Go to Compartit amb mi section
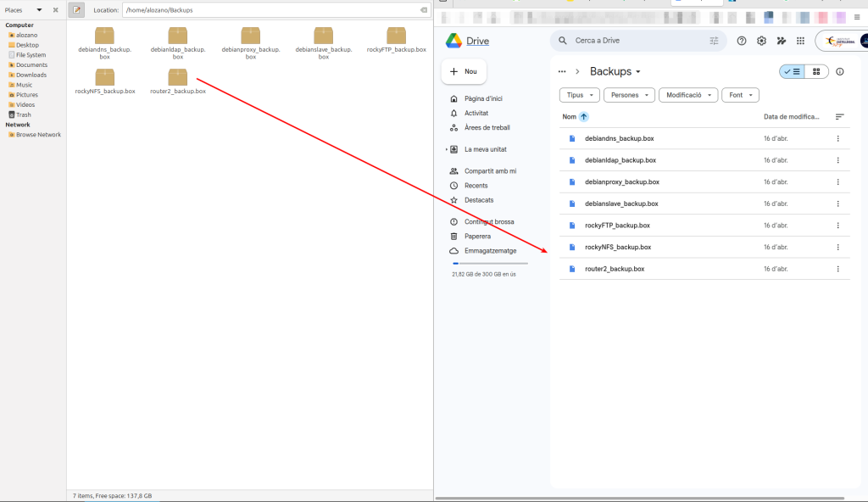The image size is (868, 502). pyautogui.click(x=490, y=171)
